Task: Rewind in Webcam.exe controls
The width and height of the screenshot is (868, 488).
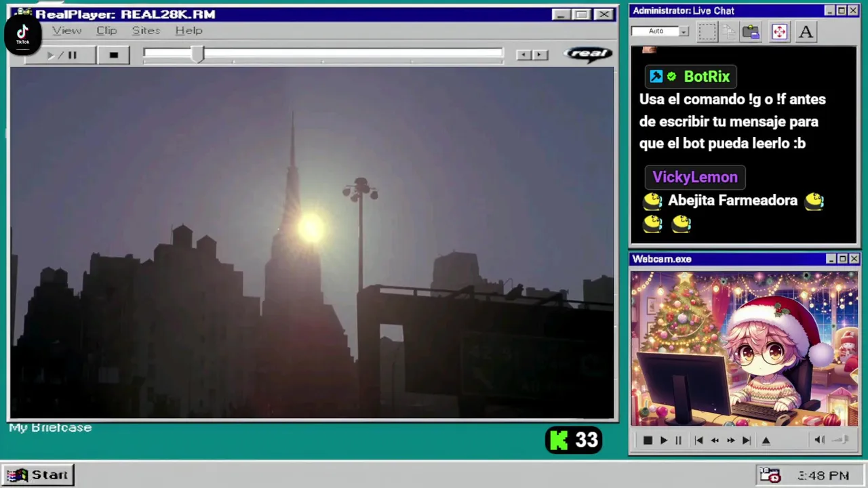Action: 714,441
